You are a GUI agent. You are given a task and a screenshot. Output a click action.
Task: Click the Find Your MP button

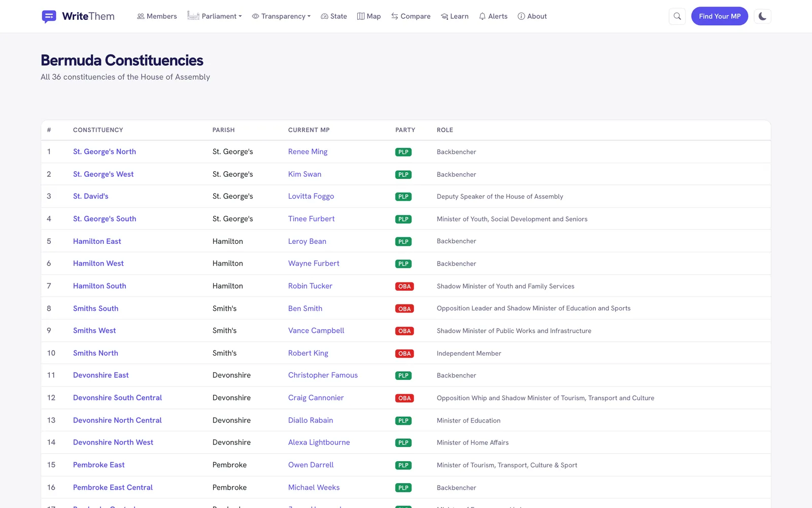[720, 16]
